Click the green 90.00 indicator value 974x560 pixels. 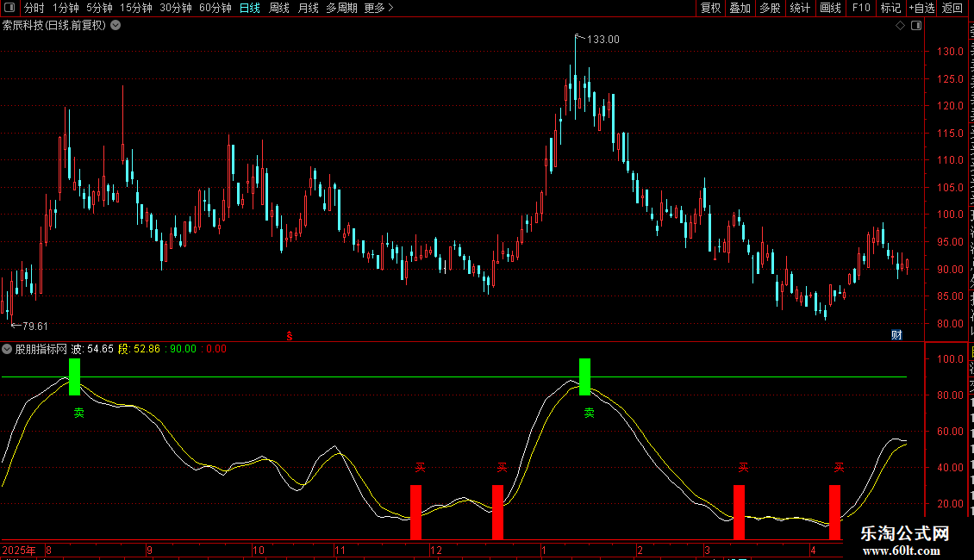point(184,349)
